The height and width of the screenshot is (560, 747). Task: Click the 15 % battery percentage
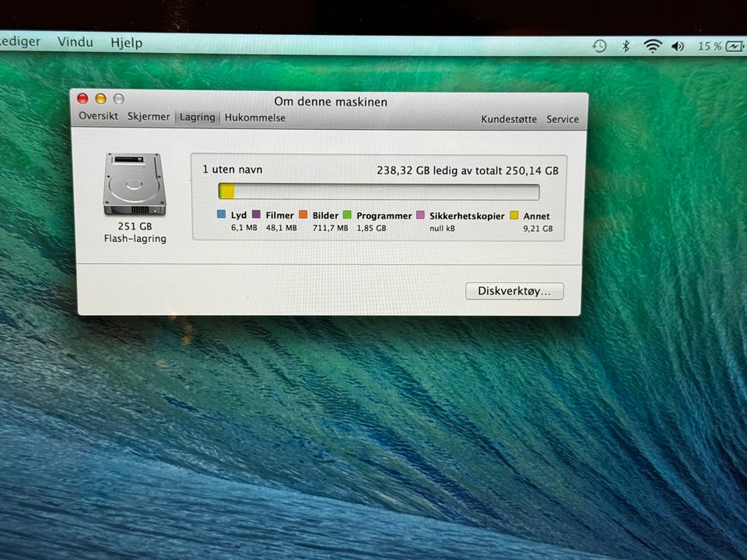tap(710, 46)
